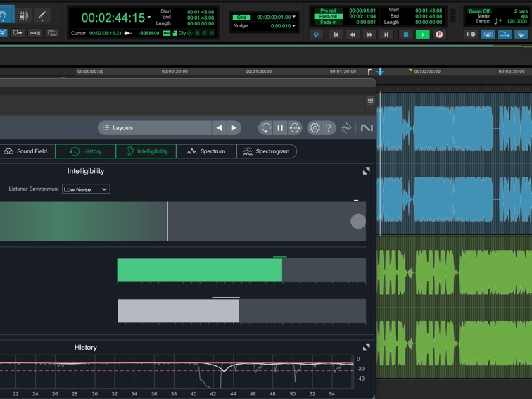The width and height of the screenshot is (532, 399).
Task: Click the auto-reset on playback icon
Action: pyautogui.click(x=295, y=128)
